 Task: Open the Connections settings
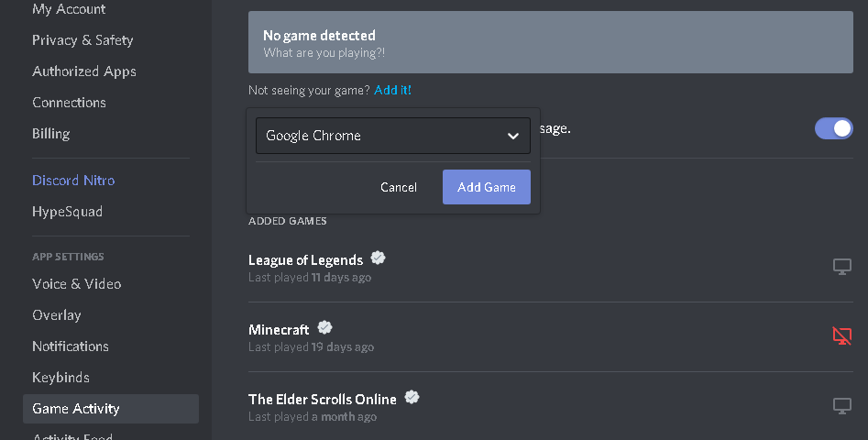[x=69, y=103]
